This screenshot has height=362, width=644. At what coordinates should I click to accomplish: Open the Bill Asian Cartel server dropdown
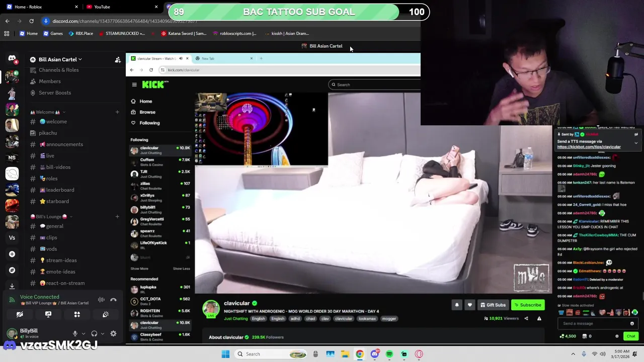(56, 59)
